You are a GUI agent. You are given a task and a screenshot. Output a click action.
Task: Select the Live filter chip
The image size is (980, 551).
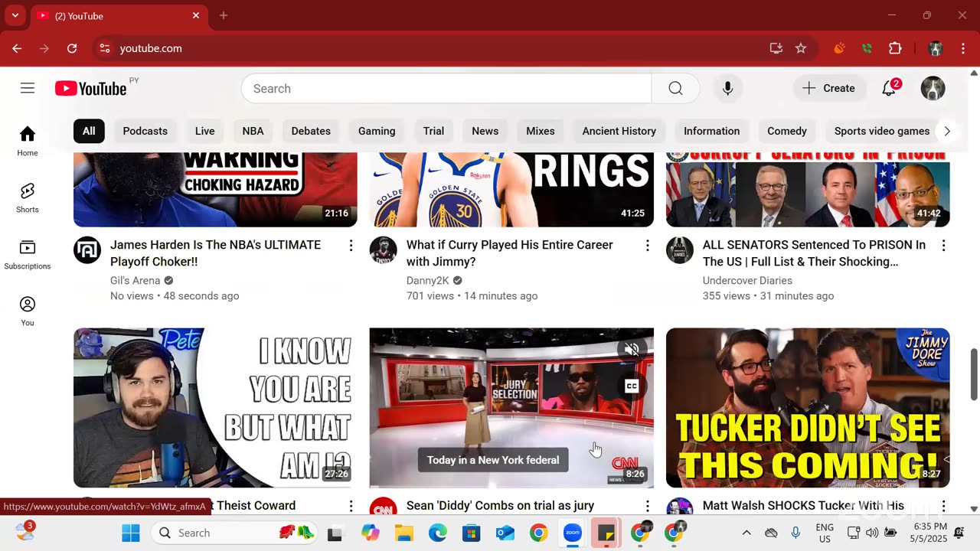click(204, 131)
